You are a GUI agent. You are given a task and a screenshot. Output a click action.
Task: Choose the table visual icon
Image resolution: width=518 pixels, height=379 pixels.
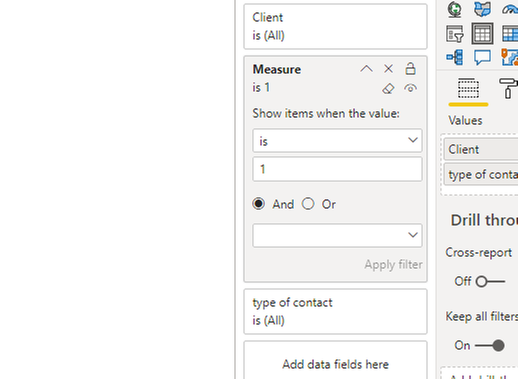point(482,33)
